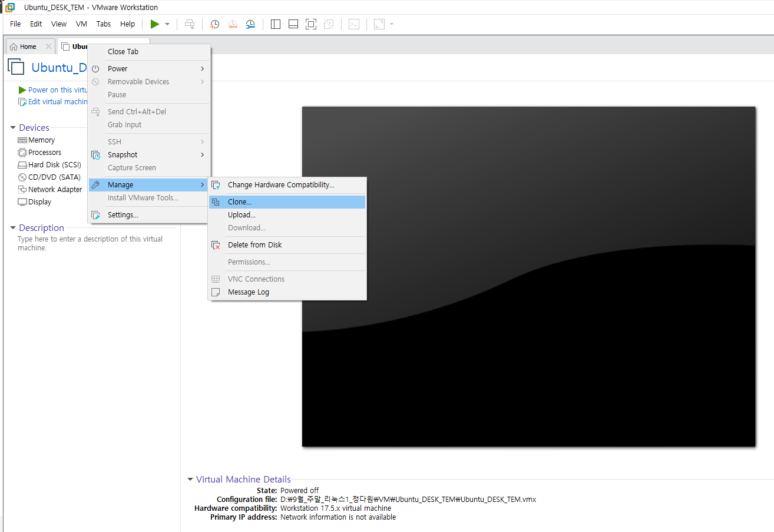Open the VM menu in menu bar
The width and height of the screenshot is (774, 532).
pyautogui.click(x=81, y=24)
